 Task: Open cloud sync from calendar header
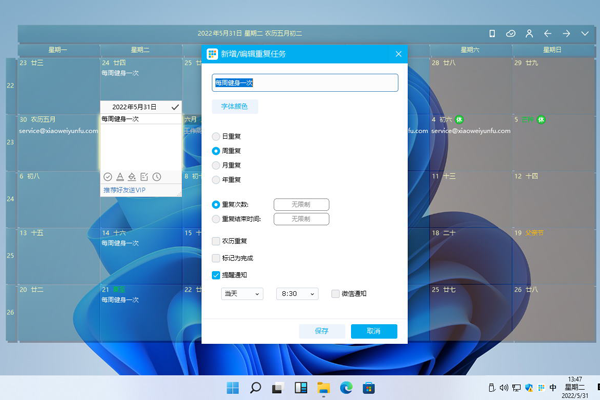[x=511, y=34]
